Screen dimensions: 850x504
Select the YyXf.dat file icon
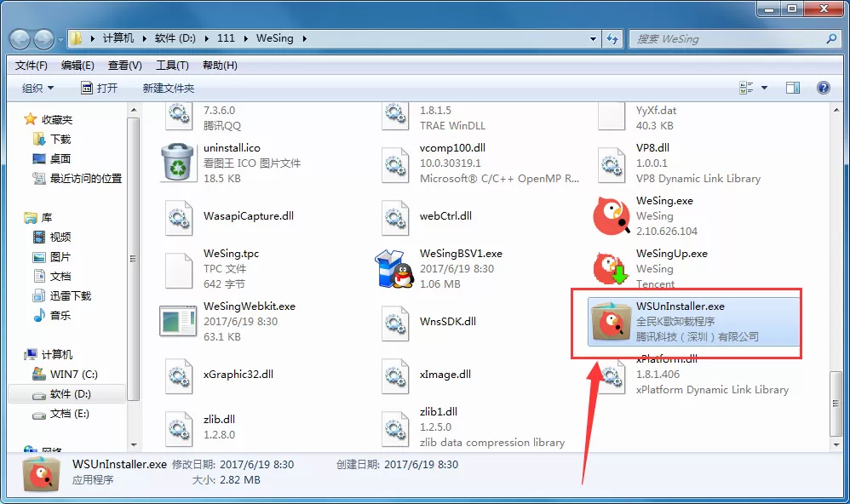pyautogui.click(x=612, y=116)
